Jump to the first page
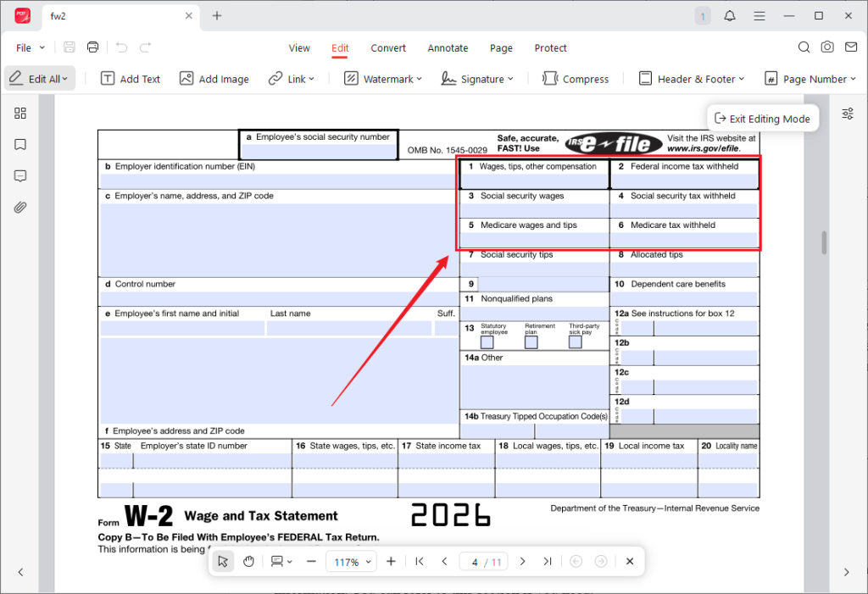The width and height of the screenshot is (868, 594). point(420,561)
